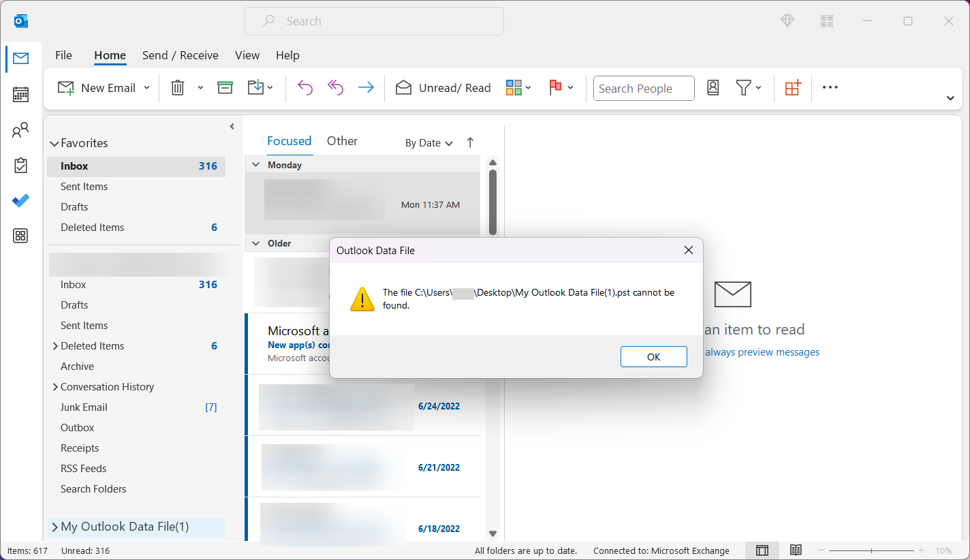Collapse the Favorites section
This screenshot has width=970, height=560.
pyautogui.click(x=54, y=144)
